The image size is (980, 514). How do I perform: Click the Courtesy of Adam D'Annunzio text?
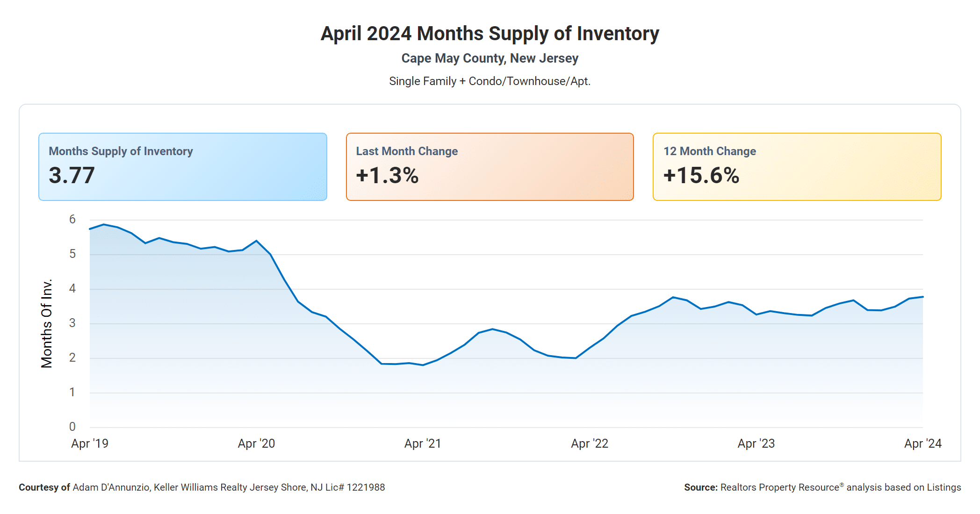click(202, 487)
